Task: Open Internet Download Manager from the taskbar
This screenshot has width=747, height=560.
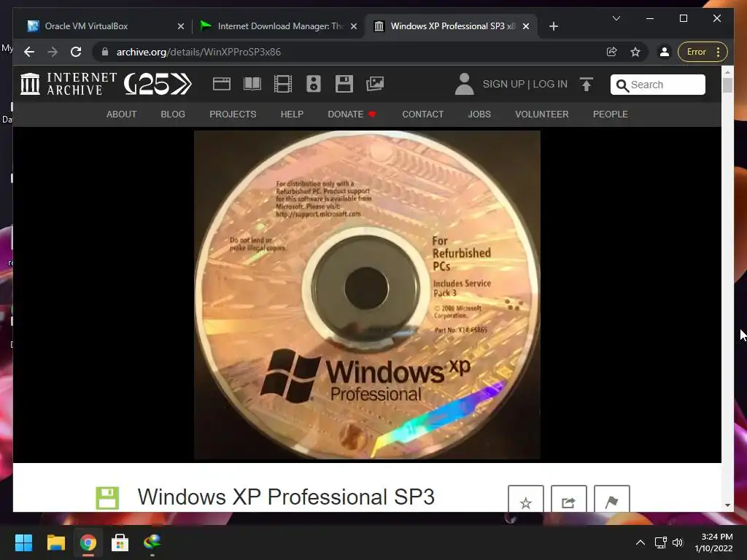Action: click(x=152, y=542)
